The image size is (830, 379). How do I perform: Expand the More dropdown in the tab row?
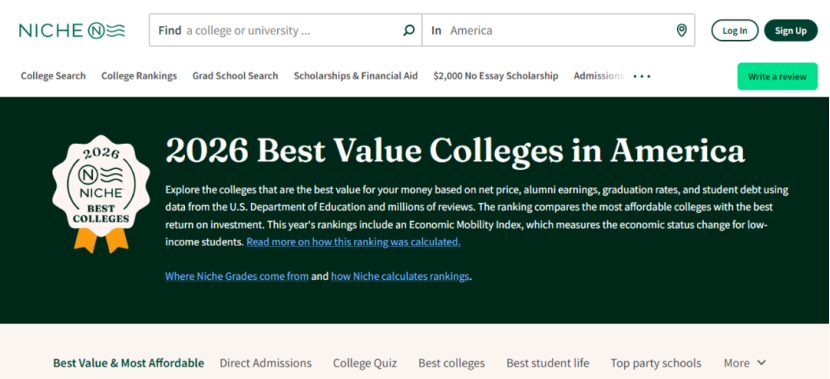(x=745, y=363)
